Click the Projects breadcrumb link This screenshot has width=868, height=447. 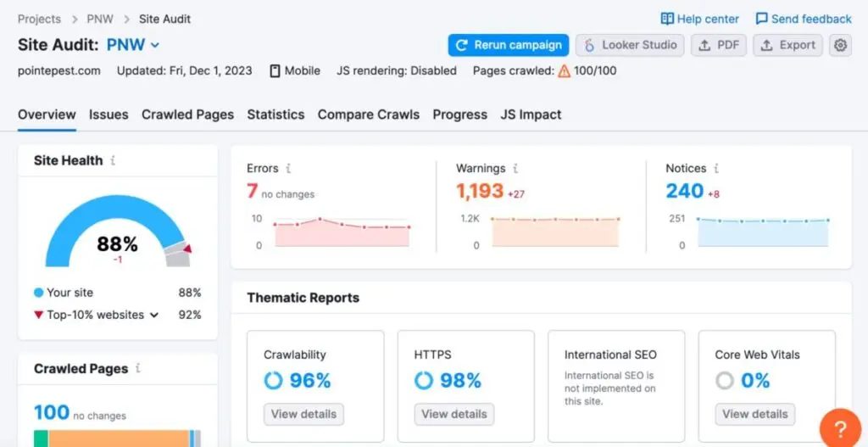point(39,19)
